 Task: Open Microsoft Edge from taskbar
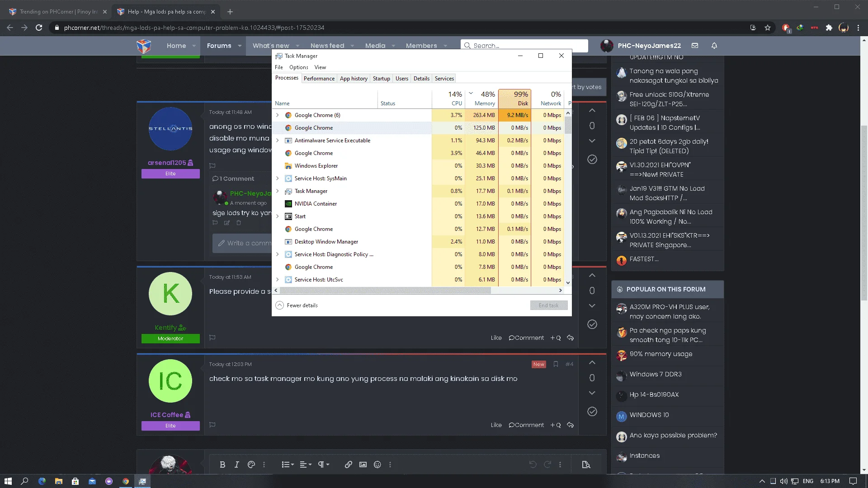[x=42, y=481]
